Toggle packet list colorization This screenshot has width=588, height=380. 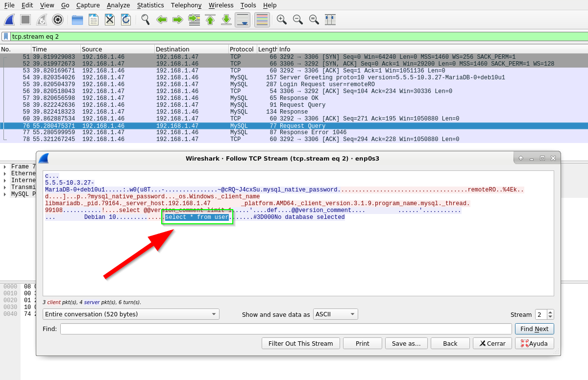[x=262, y=20]
